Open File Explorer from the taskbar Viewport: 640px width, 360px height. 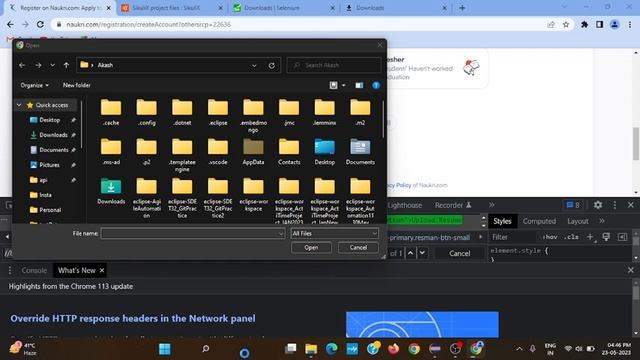311,349
